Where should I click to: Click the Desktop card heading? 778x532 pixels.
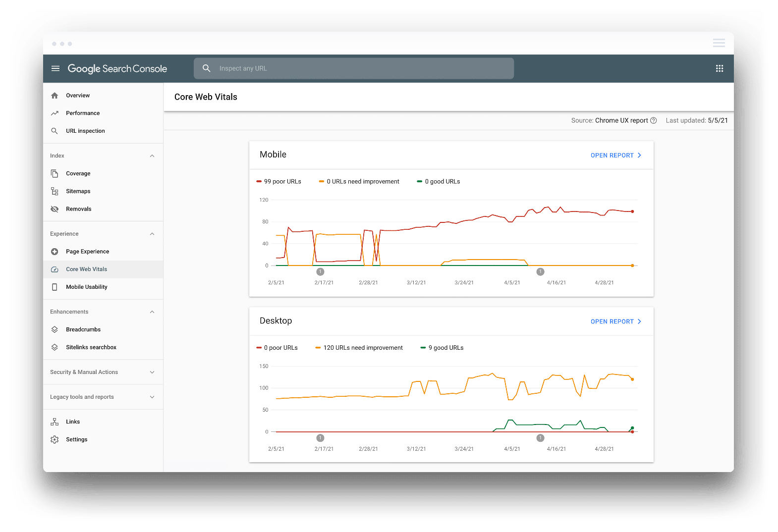276,321
